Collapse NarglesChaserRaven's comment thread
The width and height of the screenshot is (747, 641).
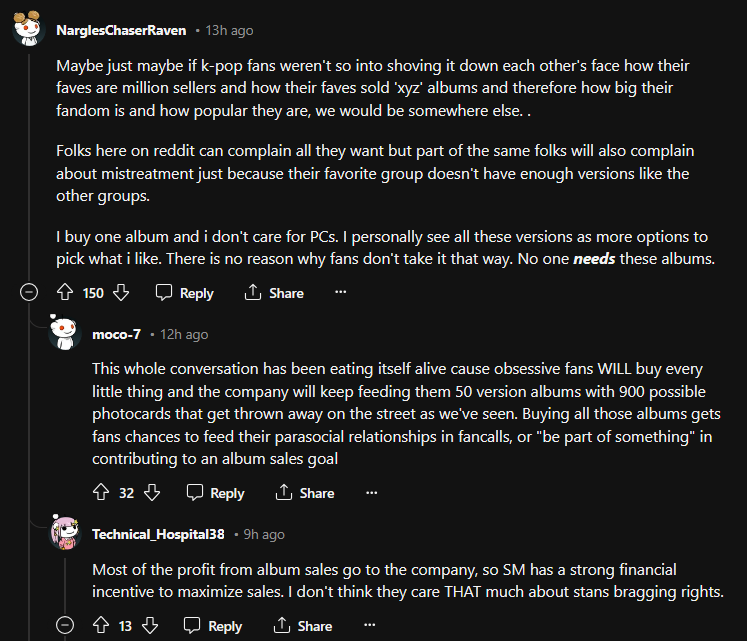pos(30,293)
